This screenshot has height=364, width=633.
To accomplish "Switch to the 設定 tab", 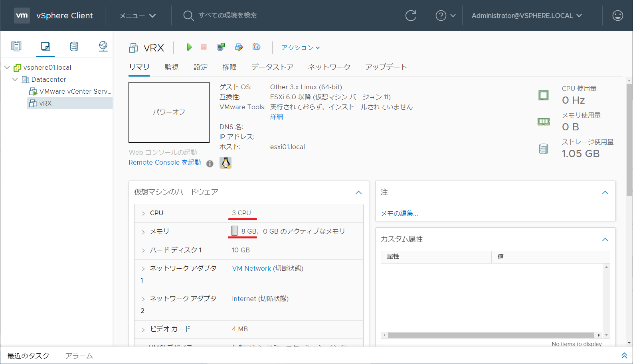I will click(x=200, y=67).
